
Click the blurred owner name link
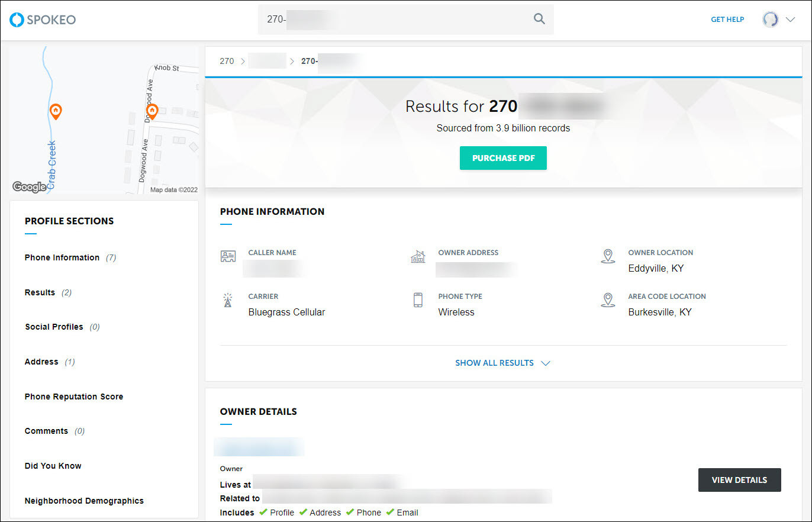259,447
